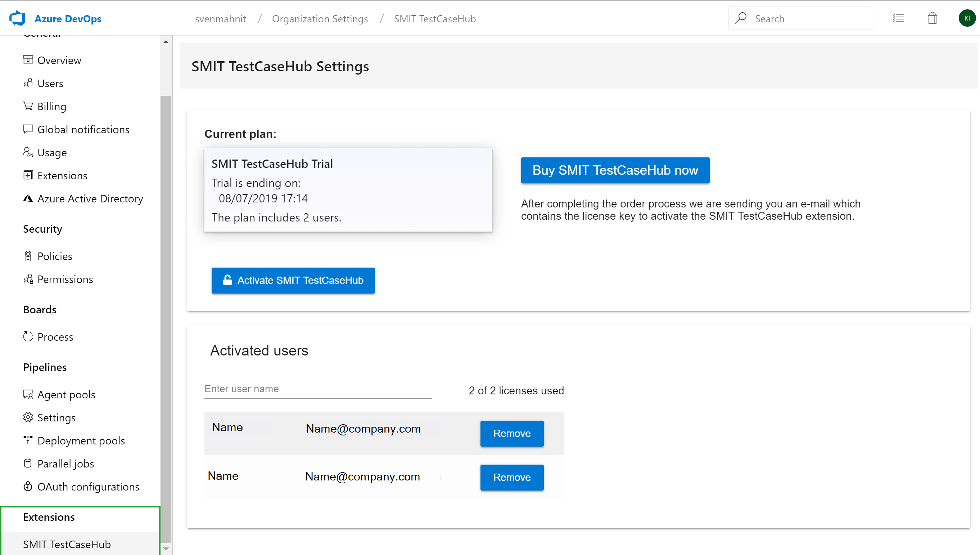Click the Organization Settings breadcrumb link

[320, 18]
